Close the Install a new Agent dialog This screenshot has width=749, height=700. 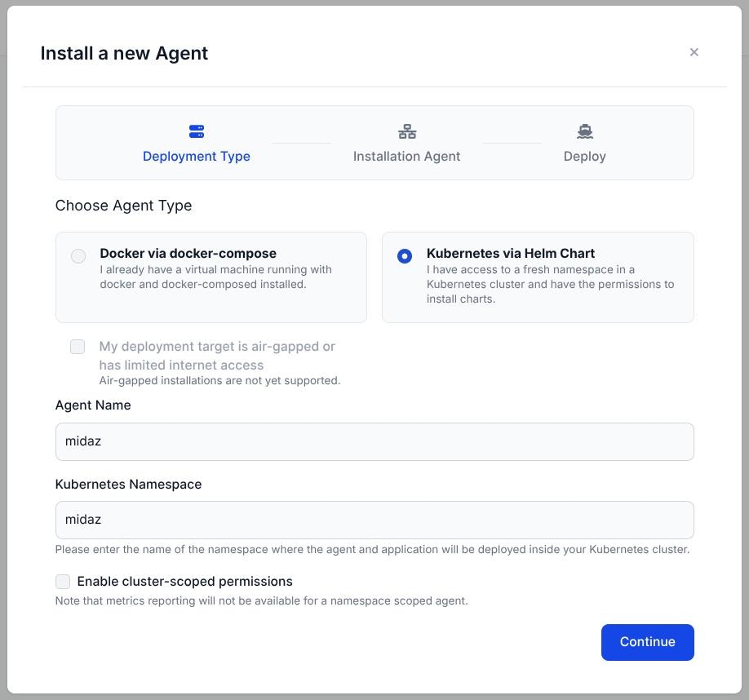(694, 52)
